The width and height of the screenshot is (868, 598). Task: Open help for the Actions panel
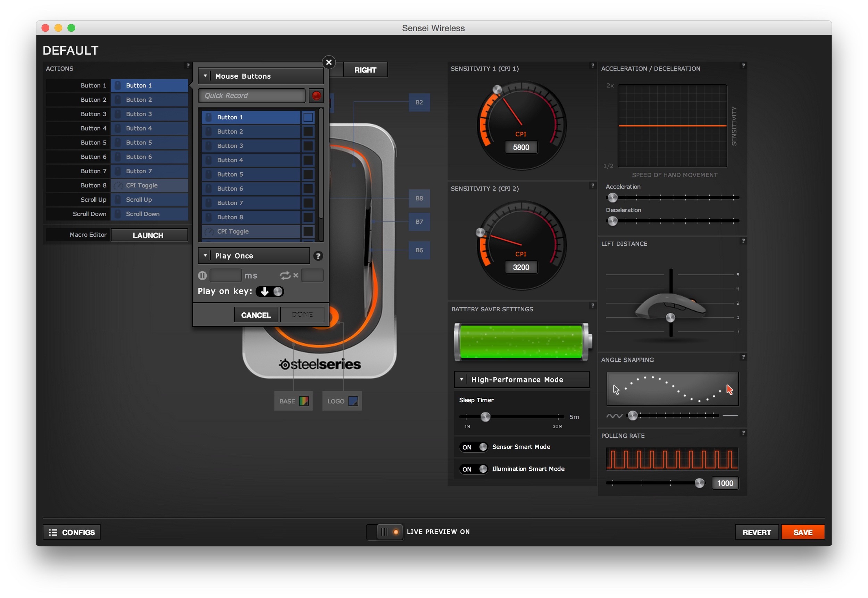(x=188, y=66)
